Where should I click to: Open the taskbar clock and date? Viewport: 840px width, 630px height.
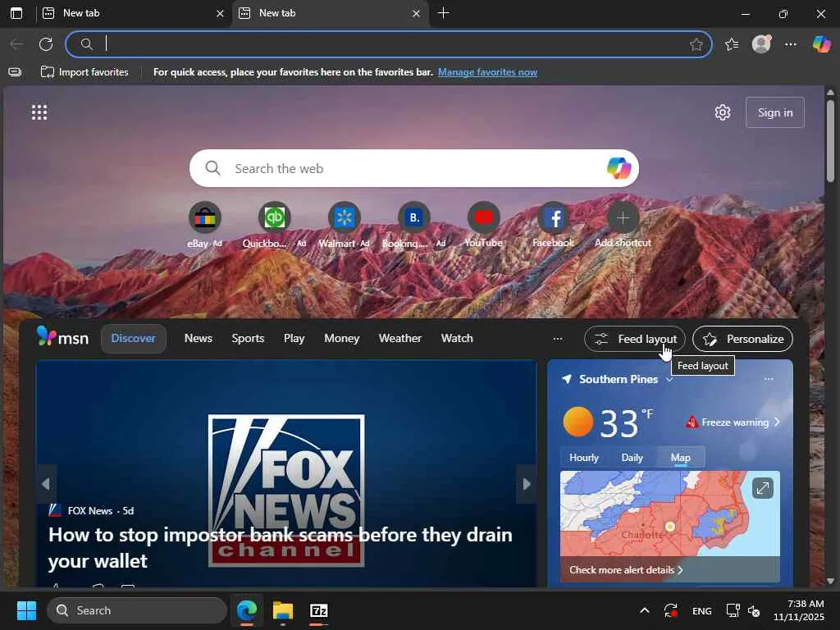[x=799, y=610]
